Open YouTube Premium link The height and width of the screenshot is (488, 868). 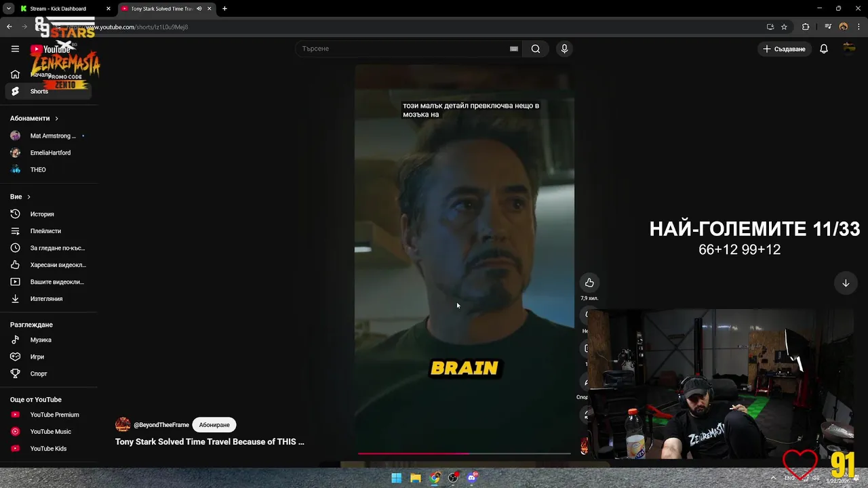point(48,415)
